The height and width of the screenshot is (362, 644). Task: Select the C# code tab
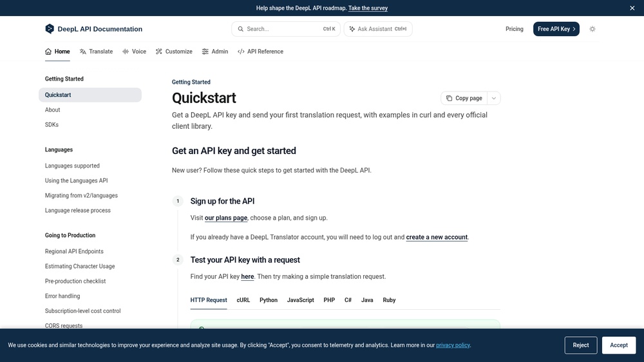pyautogui.click(x=348, y=300)
